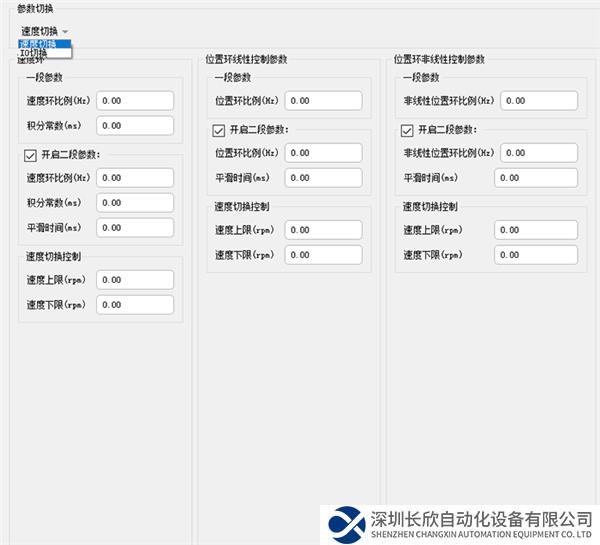
Task: Choose the highlighted 速度切换 dropdown option
Action: coord(40,44)
